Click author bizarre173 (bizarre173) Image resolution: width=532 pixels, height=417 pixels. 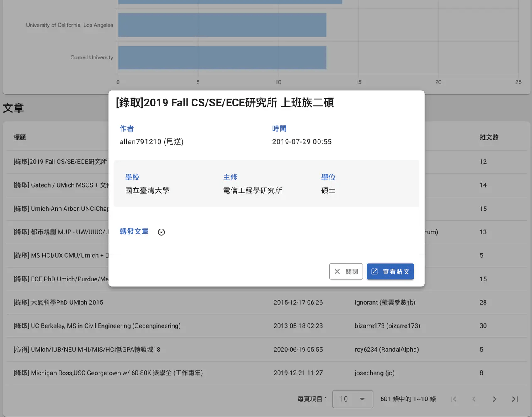[387, 326]
